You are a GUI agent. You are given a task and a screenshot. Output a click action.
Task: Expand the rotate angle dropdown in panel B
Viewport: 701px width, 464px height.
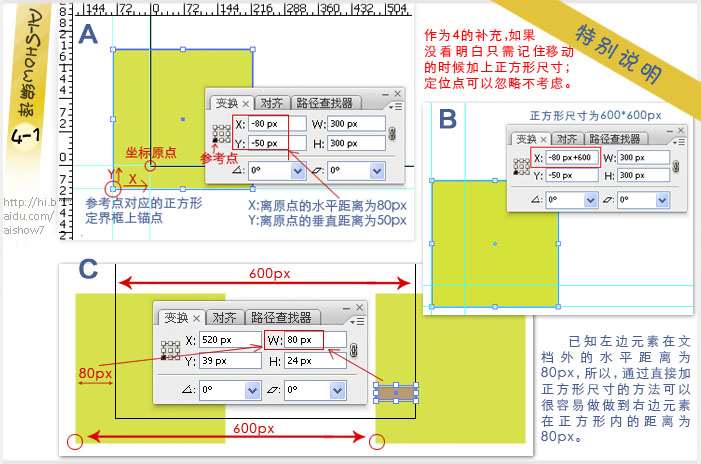tap(591, 199)
